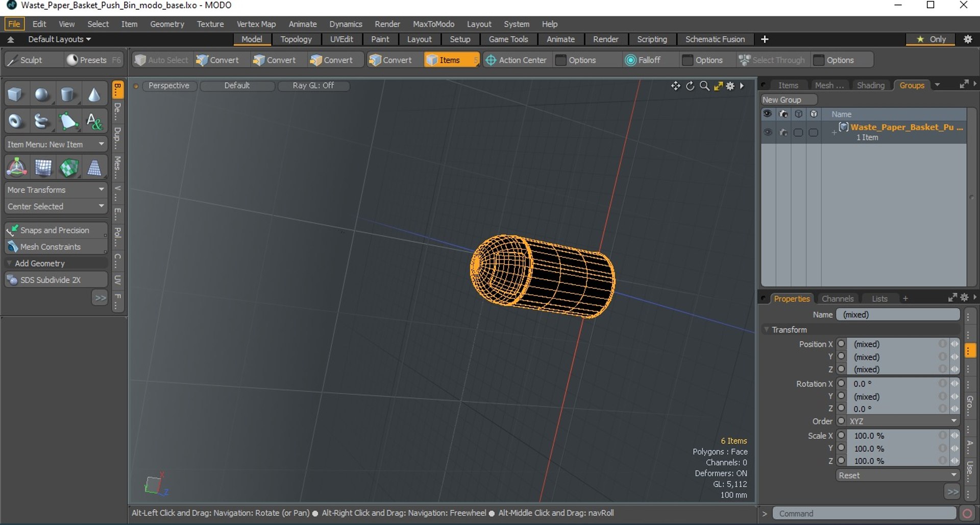This screenshot has width=980, height=525.
Task: Click the Command input field
Action: click(x=864, y=514)
